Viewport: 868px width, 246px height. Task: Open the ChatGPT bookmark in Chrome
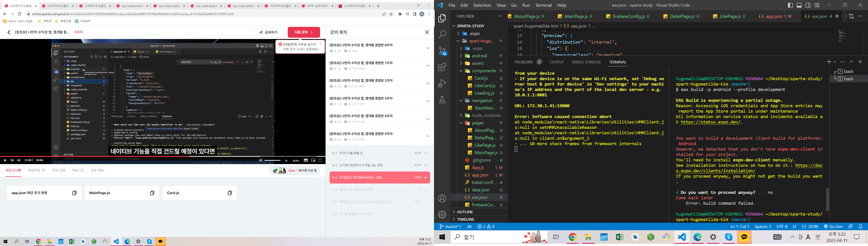[83, 21]
